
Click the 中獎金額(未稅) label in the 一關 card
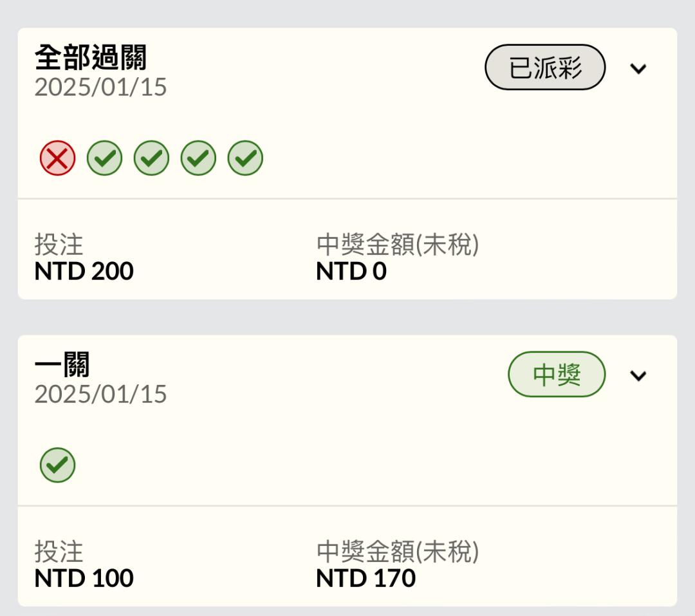click(398, 552)
